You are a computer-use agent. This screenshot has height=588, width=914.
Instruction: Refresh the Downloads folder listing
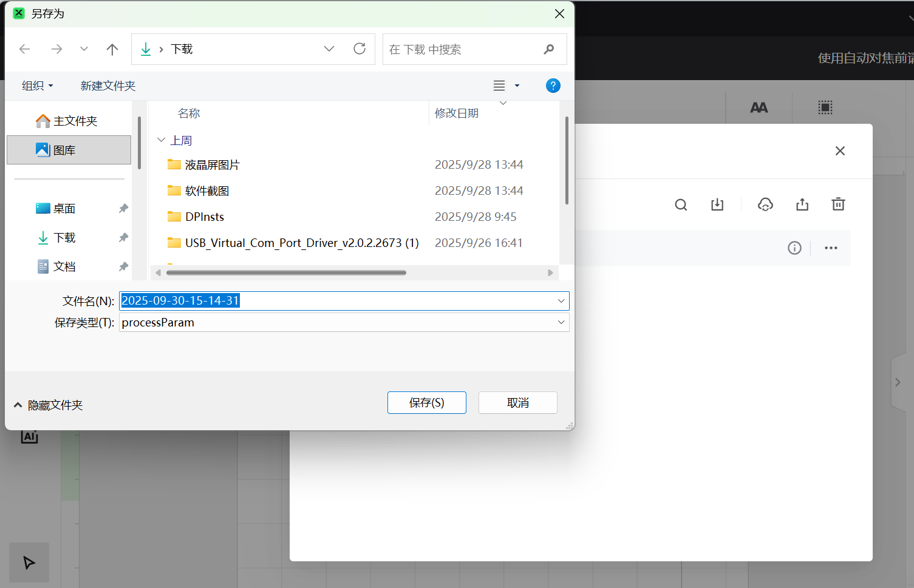pos(360,49)
